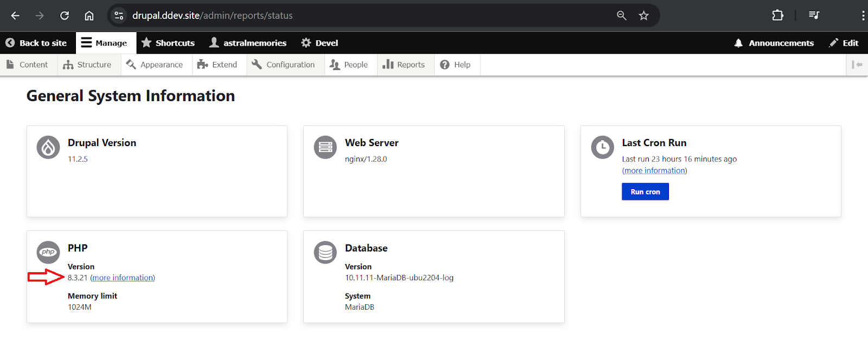This screenshot has height=339, width=868.
Task: Open PHP version more information link
Action: (123, 278)
